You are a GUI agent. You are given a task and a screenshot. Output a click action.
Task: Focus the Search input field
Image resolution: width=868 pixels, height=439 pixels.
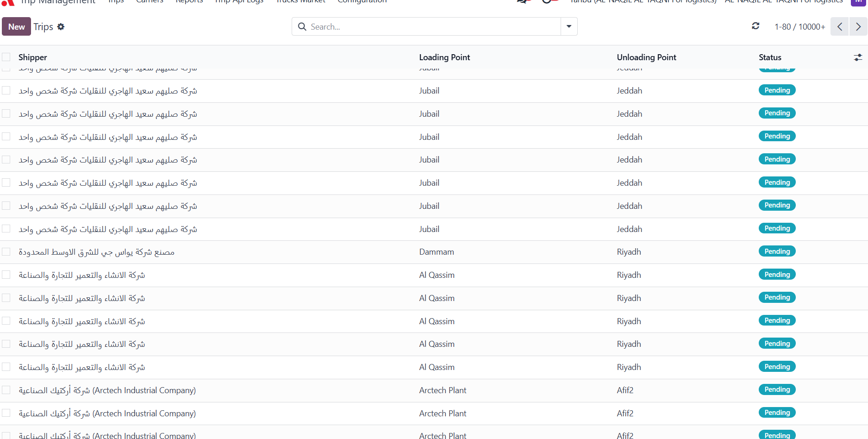[x=433, y=27]
